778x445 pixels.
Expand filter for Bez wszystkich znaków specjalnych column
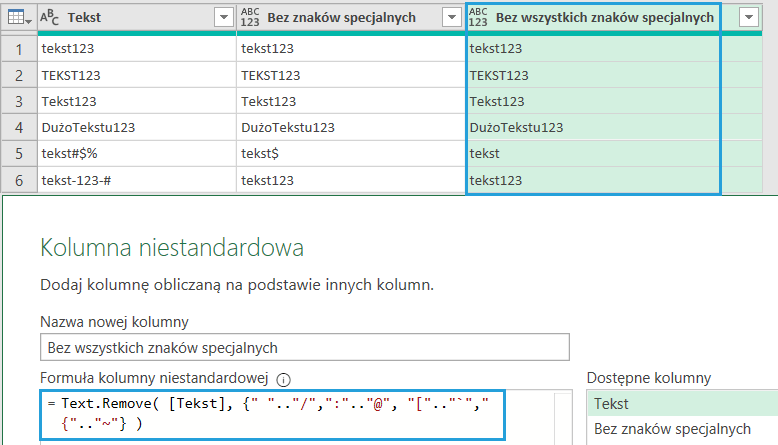point(746,17)
